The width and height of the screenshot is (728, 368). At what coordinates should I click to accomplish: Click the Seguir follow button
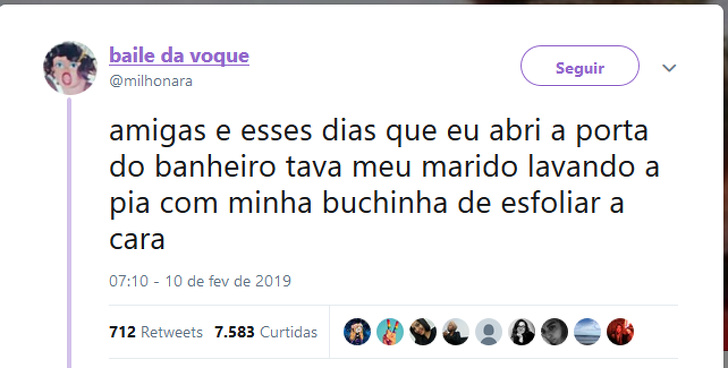coord(580,66)
